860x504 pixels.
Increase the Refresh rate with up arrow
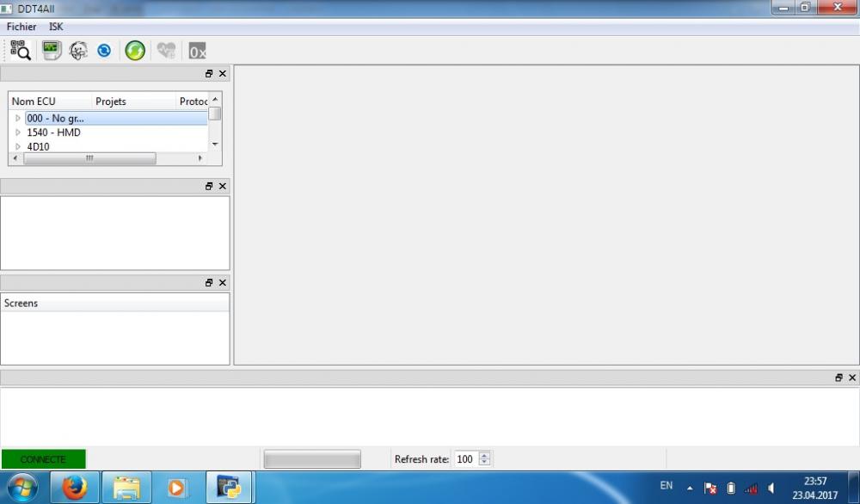tap(484, 455)
